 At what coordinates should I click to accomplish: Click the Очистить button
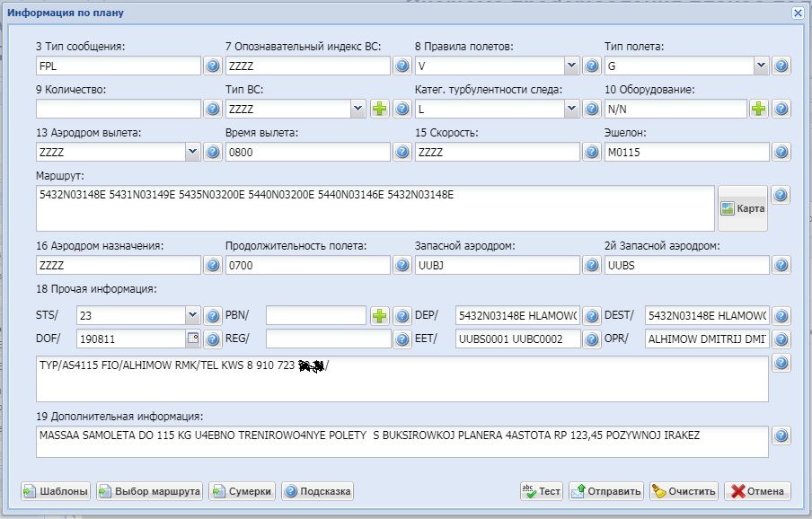(684, 491)
